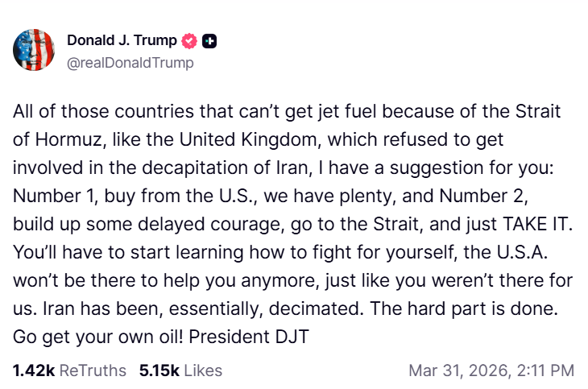The height and width of the screenshot is (389, 588).
Task: View the 5.15k Likes count
Action: [x=158, y=370]
